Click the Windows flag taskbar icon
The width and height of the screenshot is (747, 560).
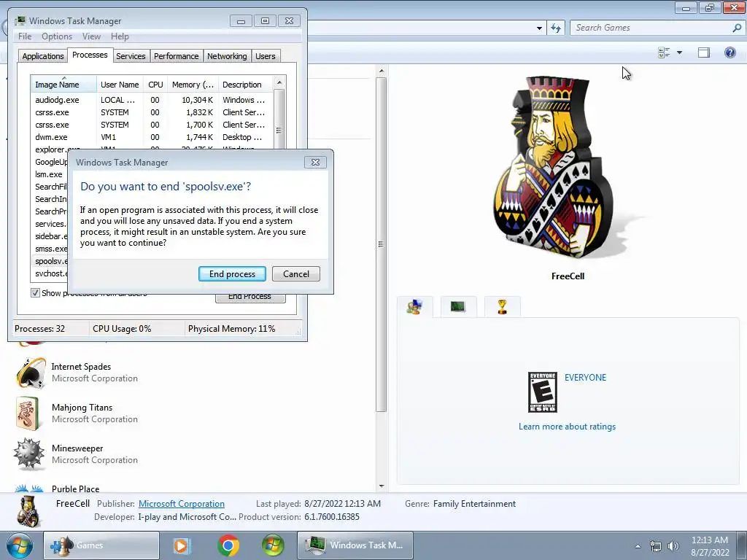coord(273,545)
